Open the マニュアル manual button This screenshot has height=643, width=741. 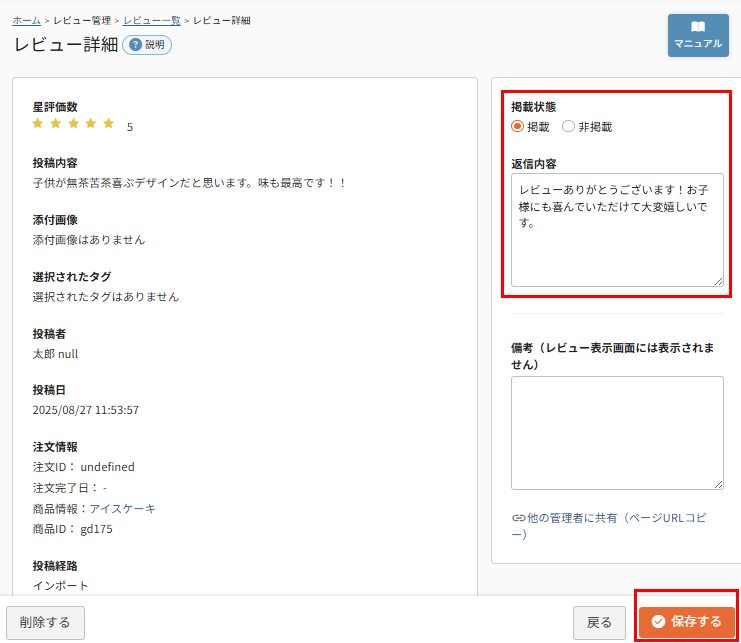(x=698, y=35)
